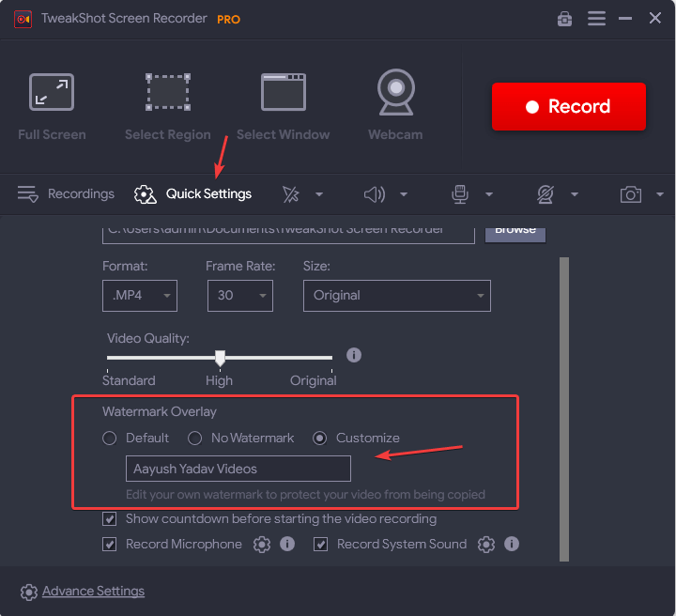This screenshot has height=616, width=676.
Task: Click the toolbox icon in title bar
Action: (x=564, y=19)
